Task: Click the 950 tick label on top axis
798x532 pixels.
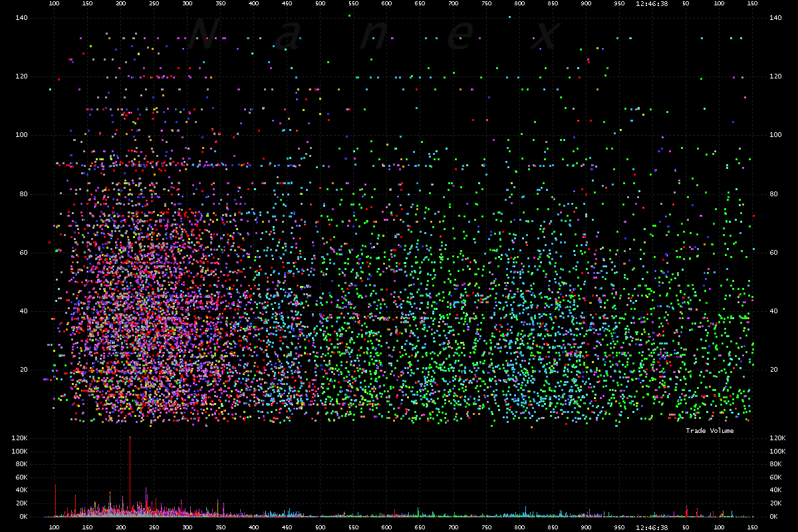Action: pyautogui.click(x=619, y=3)
